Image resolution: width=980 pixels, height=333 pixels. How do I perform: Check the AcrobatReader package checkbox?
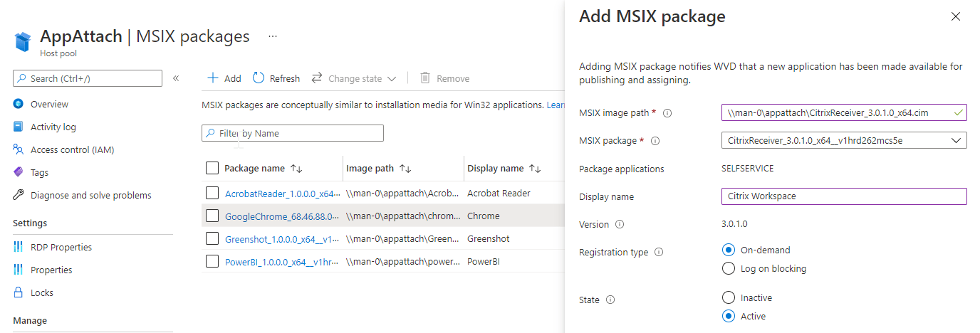pyautogui.click(x=212, y=193)
